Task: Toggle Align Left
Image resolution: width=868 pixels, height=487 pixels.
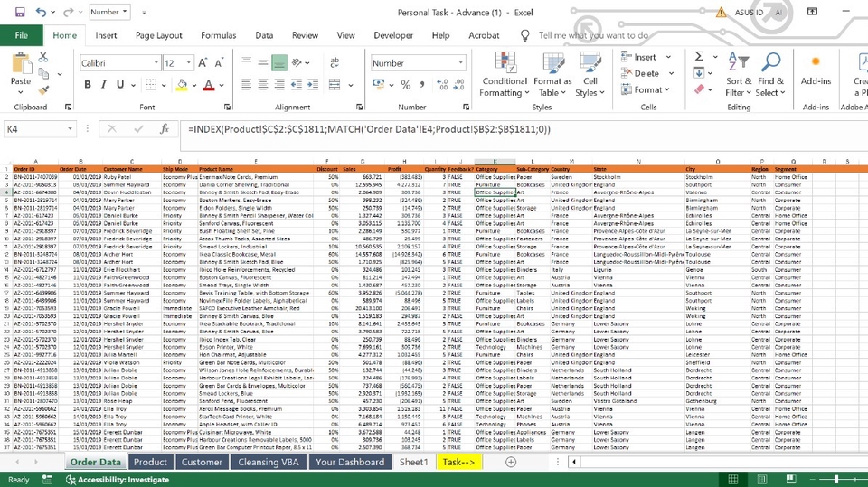Action: click(x=246, y=85)
